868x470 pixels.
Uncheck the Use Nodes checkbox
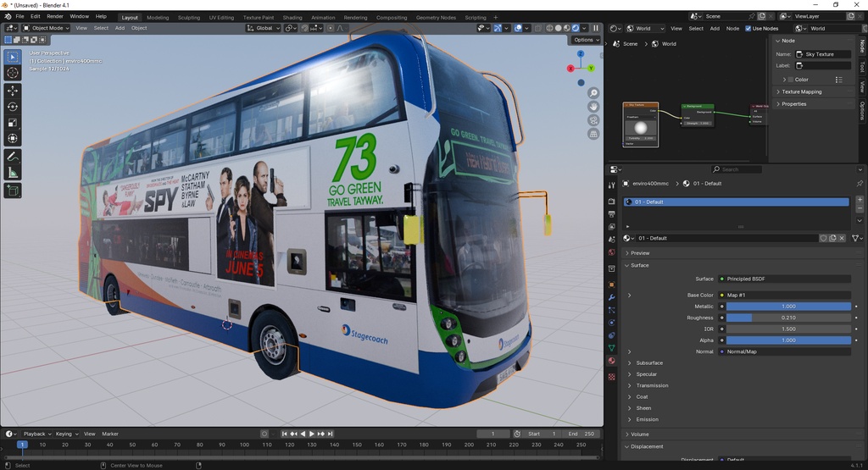pyautogui.click(x=748, y=28)
